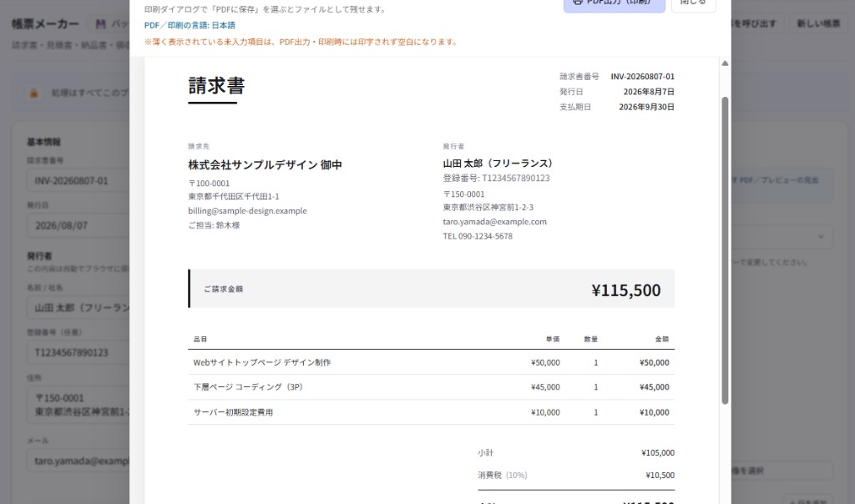Click the 登録番号 field T1234567890123
855x504 pixels.
click(78, 352)
